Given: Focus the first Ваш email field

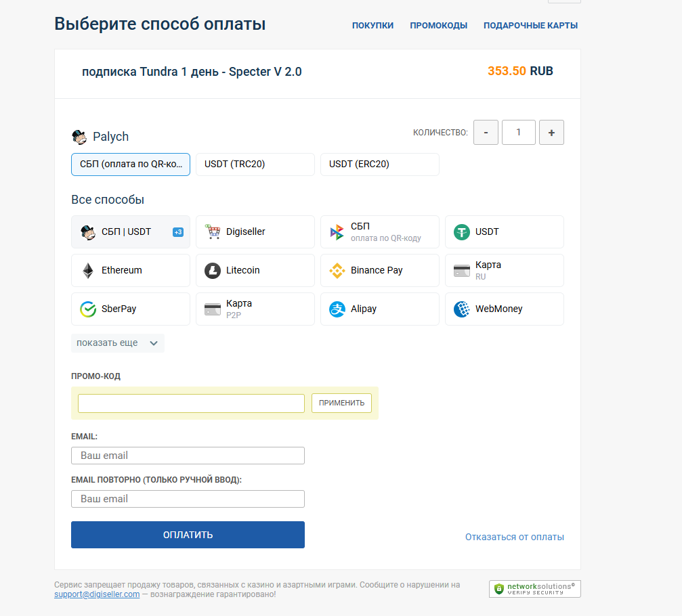Looking at the screenshot, I should coord(188,456).
